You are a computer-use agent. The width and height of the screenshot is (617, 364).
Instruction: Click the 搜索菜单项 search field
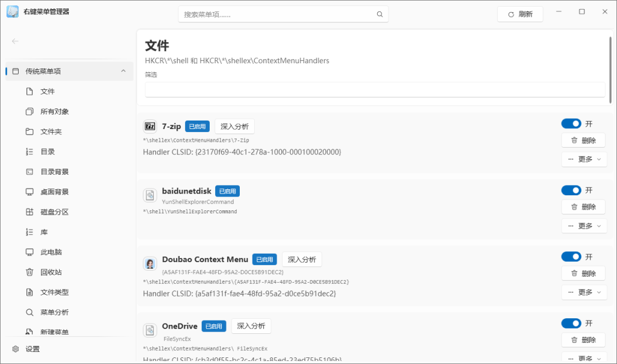[283, 14]
